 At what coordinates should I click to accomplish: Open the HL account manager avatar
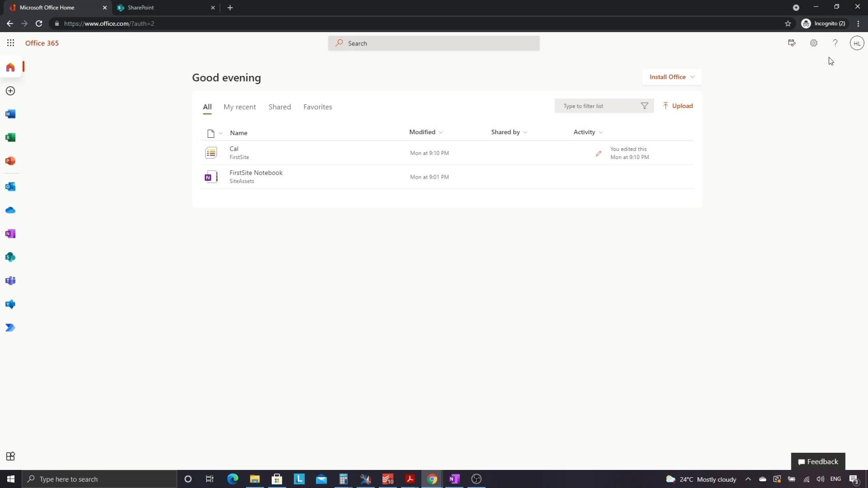857,43
